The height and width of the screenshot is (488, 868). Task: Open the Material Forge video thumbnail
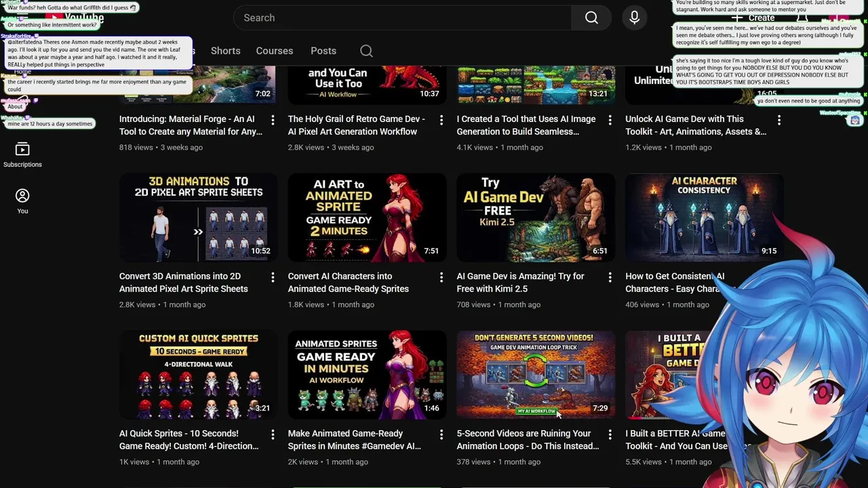[x=198, y=85]
